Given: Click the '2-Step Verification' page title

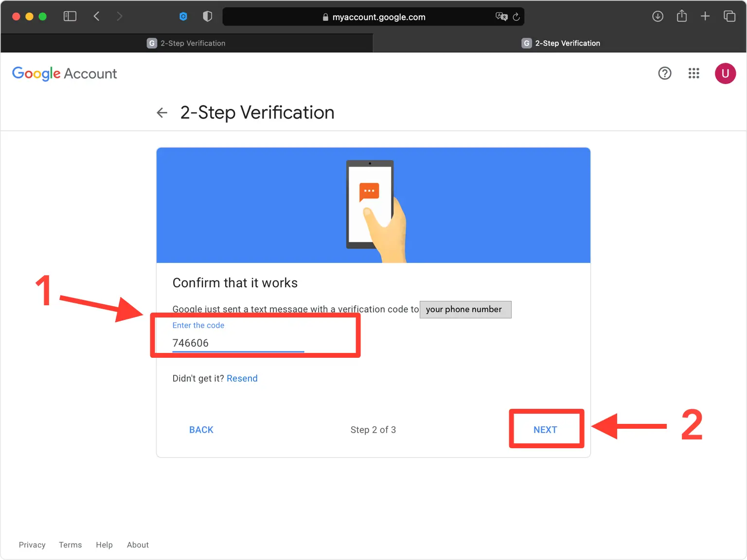Looking at the screenshot, I should [x=257, y=113].
